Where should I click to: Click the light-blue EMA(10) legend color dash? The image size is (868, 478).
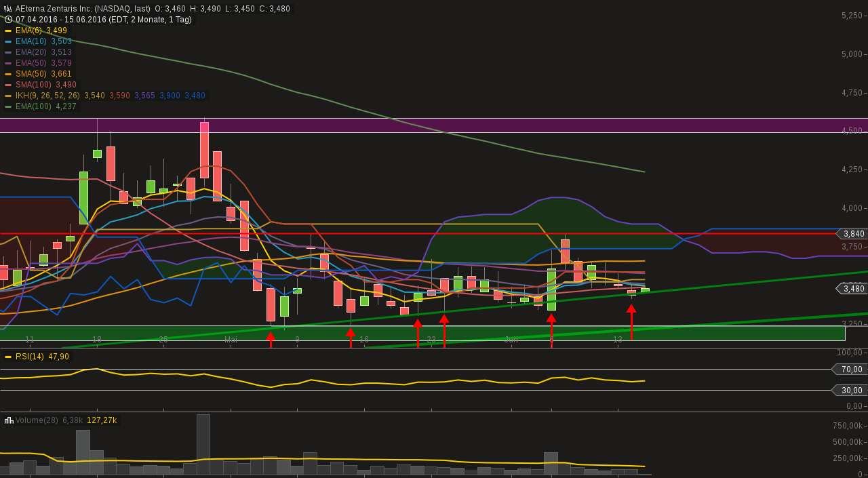(x=8, y=41)
